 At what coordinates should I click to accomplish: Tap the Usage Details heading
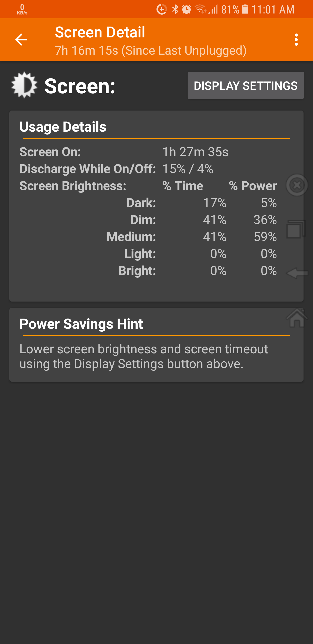63,127
